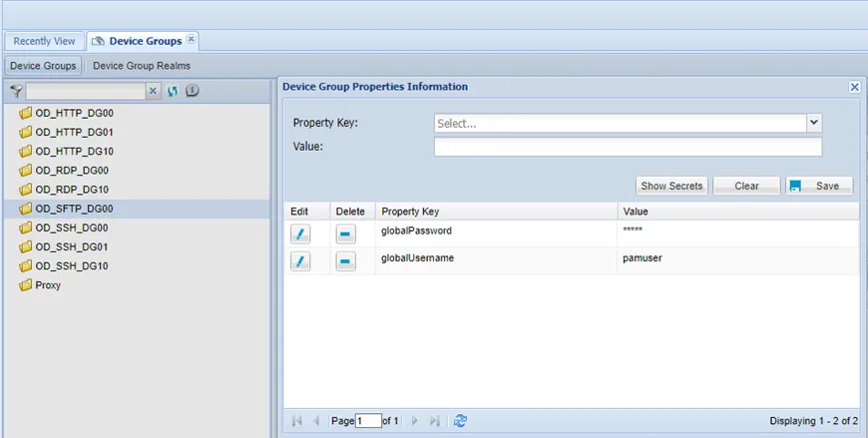Sort by the Value column header

(x=738, y=212)
